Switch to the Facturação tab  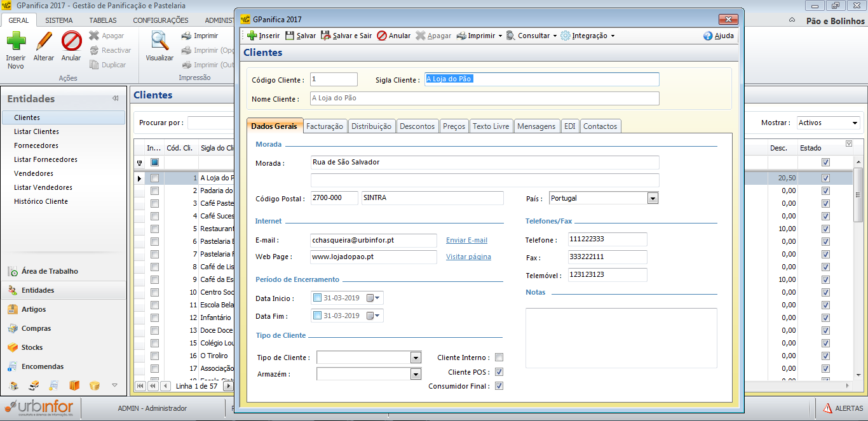pyautogui.click(x=325, y=126)
